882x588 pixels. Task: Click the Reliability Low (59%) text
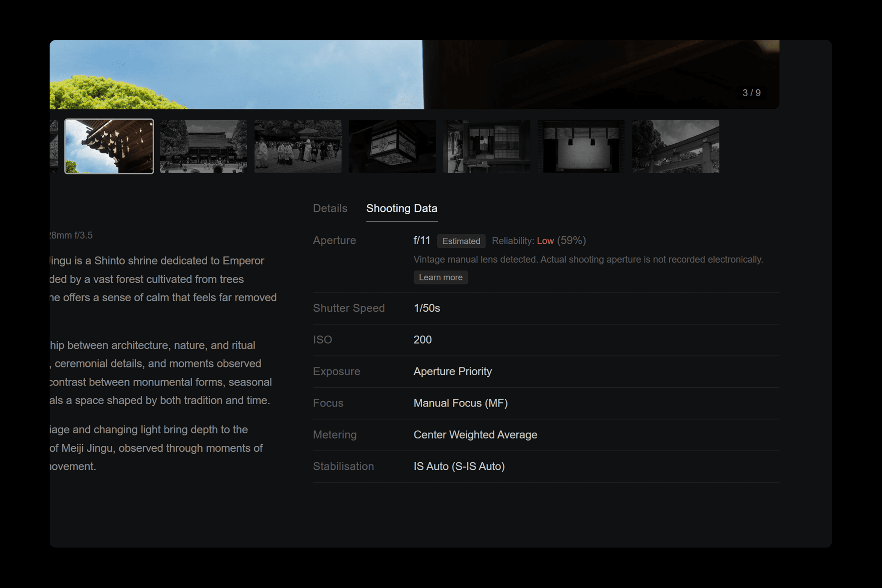point(539,241)
